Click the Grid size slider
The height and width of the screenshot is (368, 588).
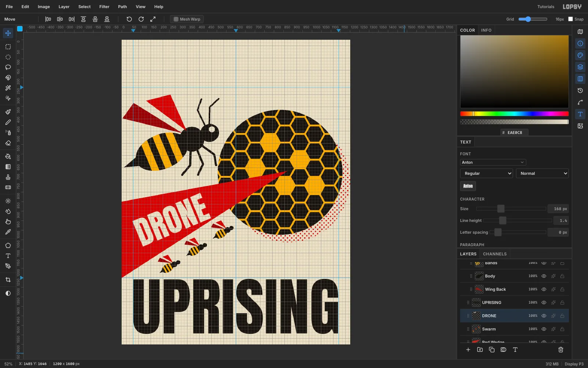point(533,19)
